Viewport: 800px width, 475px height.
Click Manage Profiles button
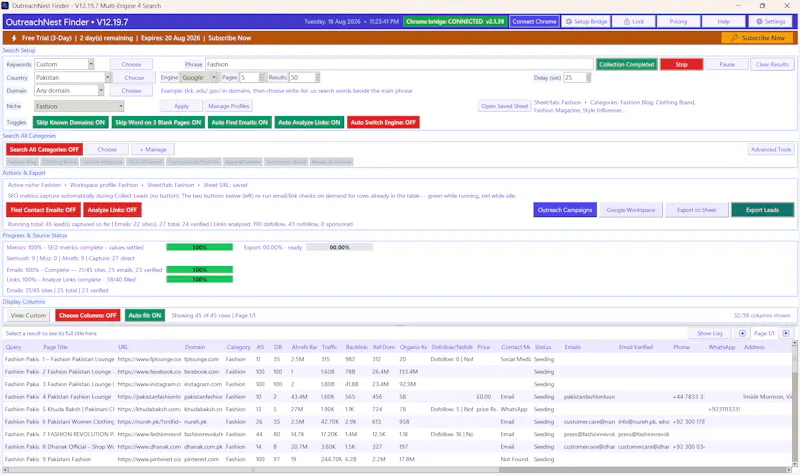(x=229, y=106)
